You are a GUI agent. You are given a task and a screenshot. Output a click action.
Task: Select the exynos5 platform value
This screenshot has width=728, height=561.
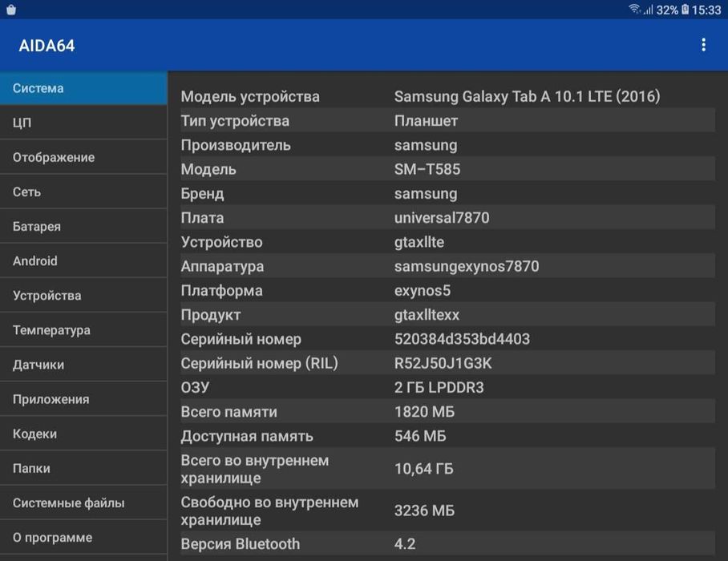422,290
